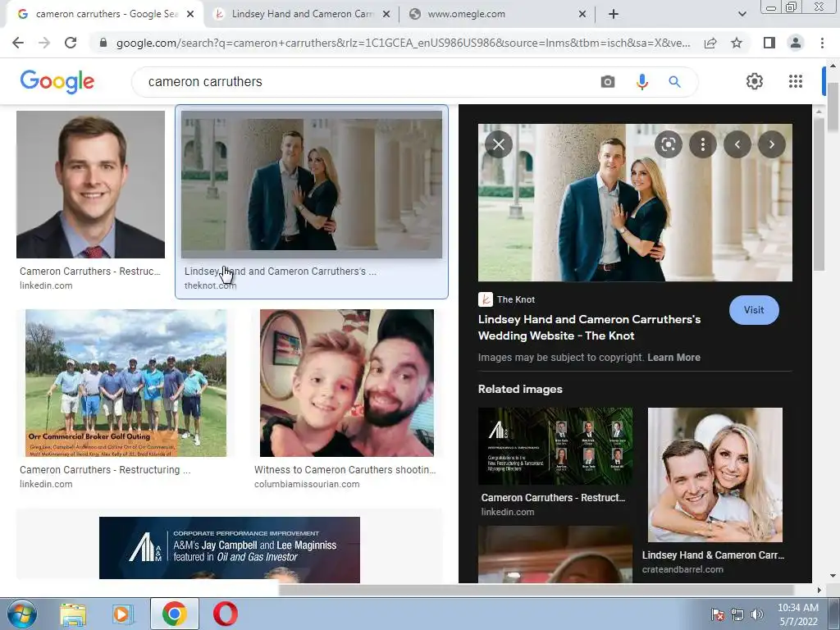Close the cameron carruthers Google tab
Screen dimensions: 840x630
click(190, 15)
